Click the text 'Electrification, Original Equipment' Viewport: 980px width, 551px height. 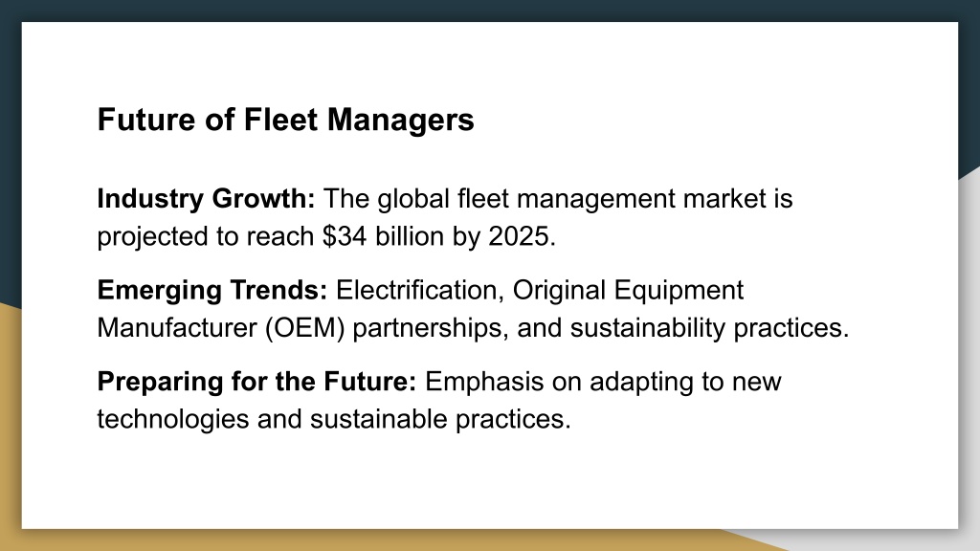(540, 290)
